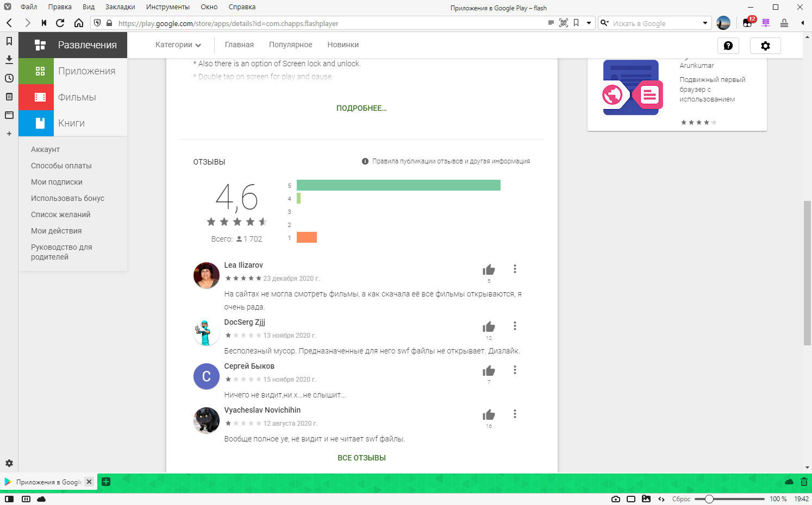812x505 pixels.
Task: Open the browser home page
Action: [79, 23]
